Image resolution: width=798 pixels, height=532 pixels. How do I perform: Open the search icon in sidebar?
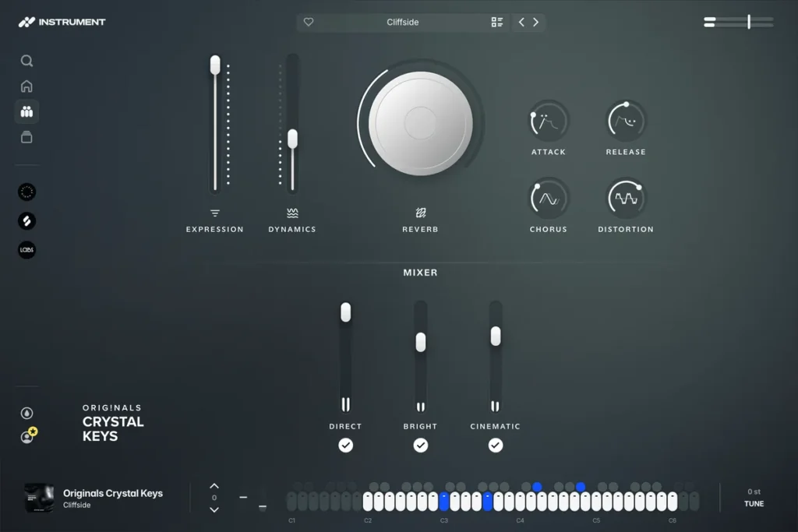point(26,61)
